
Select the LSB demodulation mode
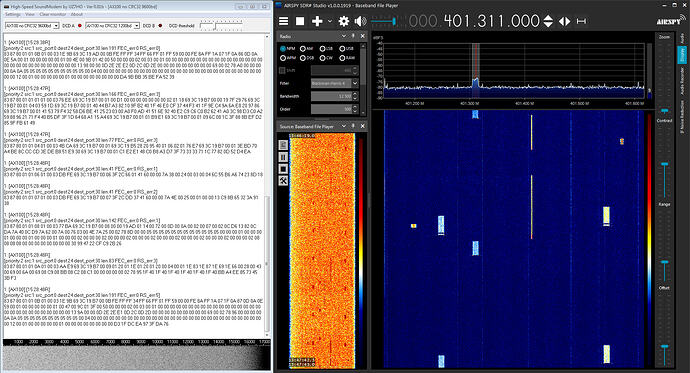[327, 48]
